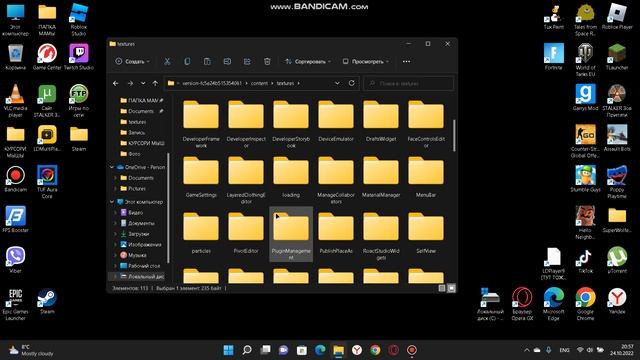Select the MaterialManager folder

coord(380,177)
